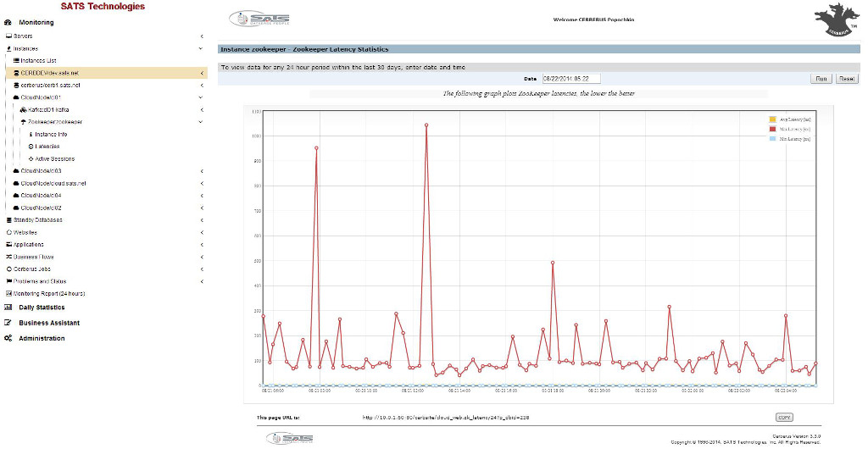Toggle the Max Latency legend swatch
This screenshot has height=449, width=868.
pyautogui.click(x=773, y=129)
